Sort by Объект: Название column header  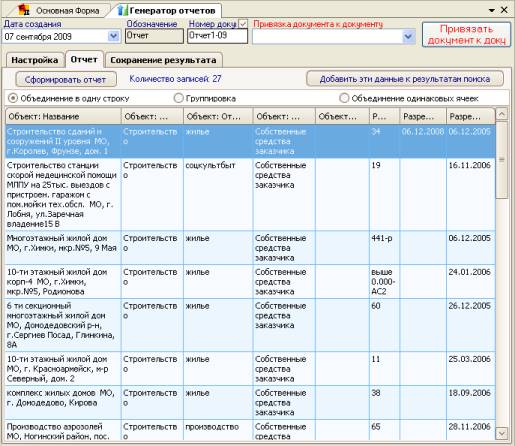[x=63, y=116]
